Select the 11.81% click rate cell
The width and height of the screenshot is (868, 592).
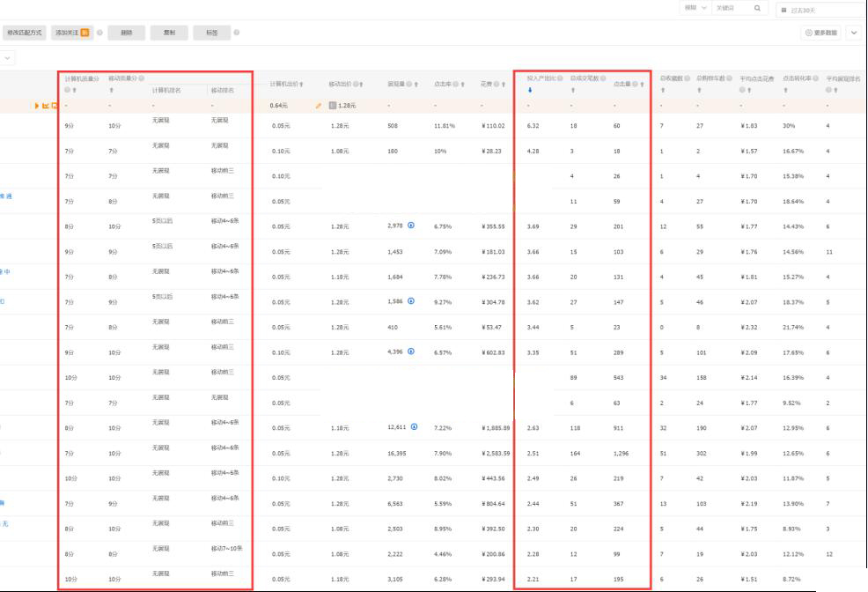coord(444,126)
